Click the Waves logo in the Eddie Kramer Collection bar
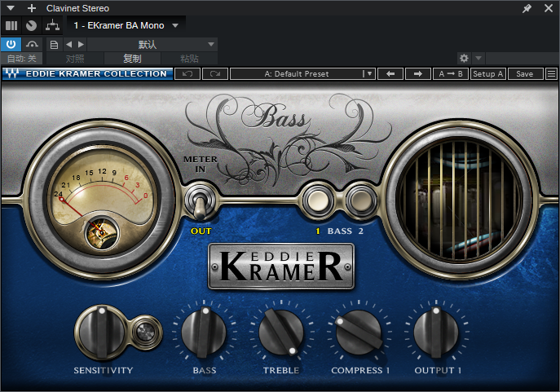 click(11, 73)
